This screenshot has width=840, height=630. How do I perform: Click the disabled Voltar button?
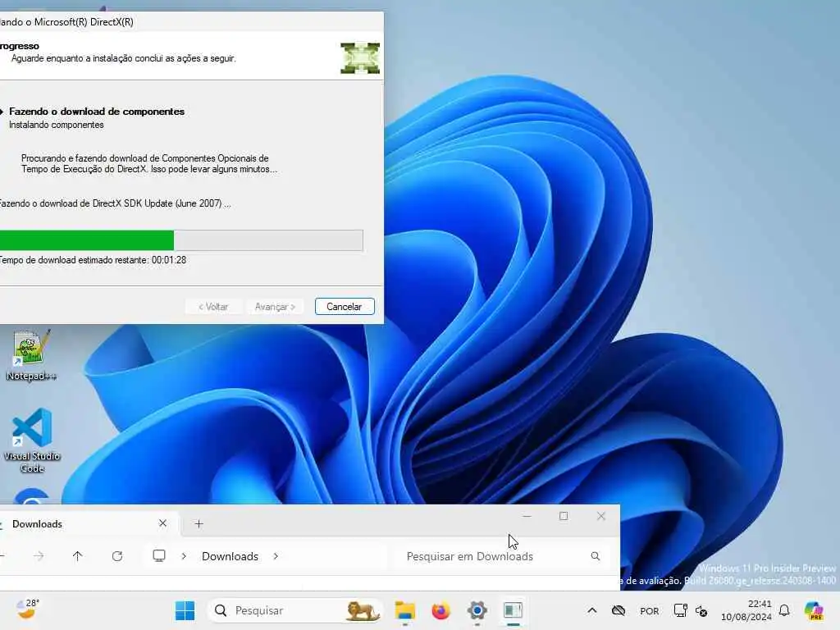(213, 307)
